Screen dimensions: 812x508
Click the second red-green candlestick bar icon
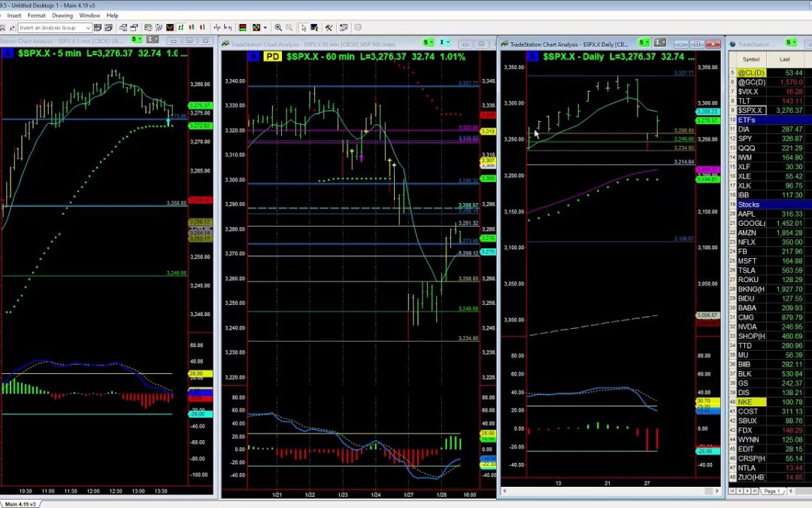tap(202, 28)
